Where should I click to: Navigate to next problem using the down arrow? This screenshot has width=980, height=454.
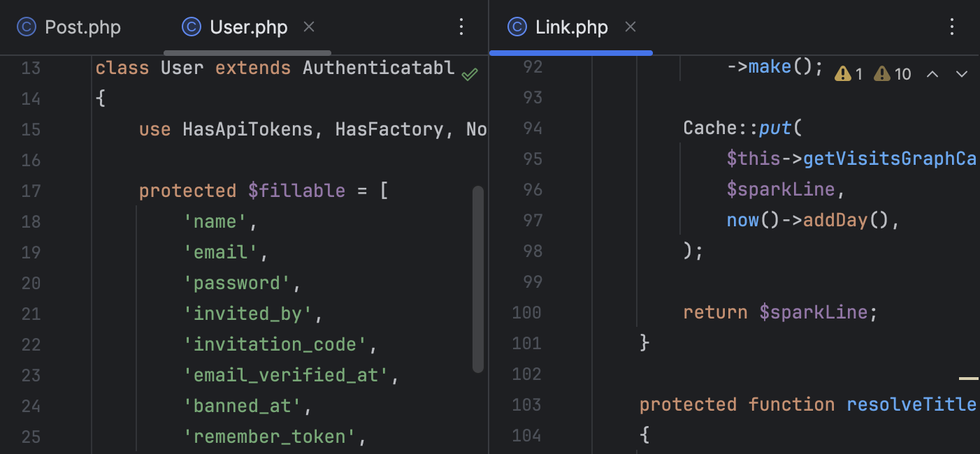(962, 73)
